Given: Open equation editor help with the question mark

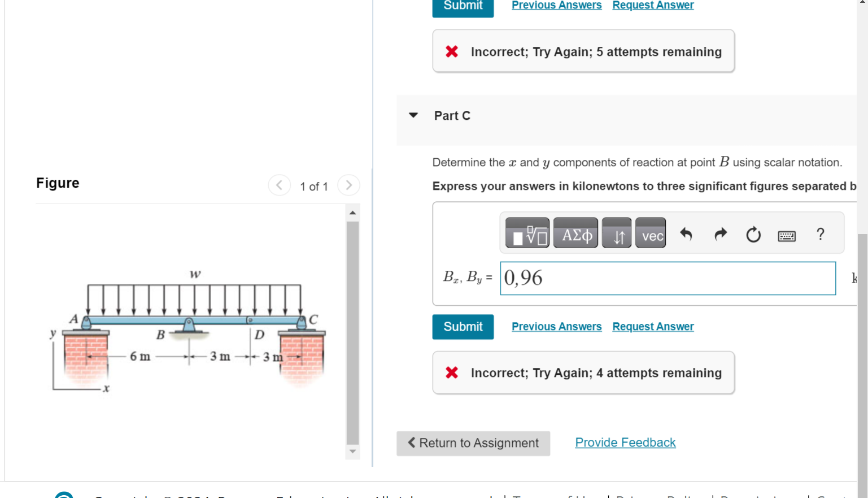Looking at the screenshot, I should pos(820,232).
